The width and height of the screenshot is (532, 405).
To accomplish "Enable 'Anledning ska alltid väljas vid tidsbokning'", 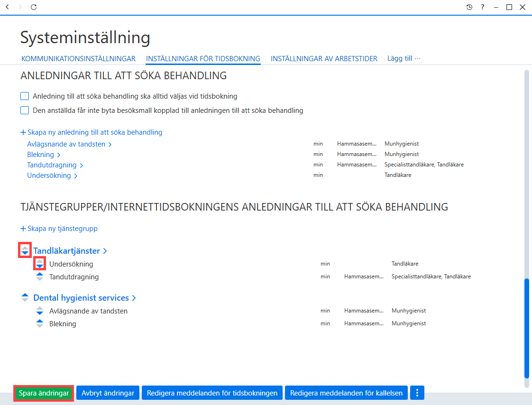I will tap(25, 96).
